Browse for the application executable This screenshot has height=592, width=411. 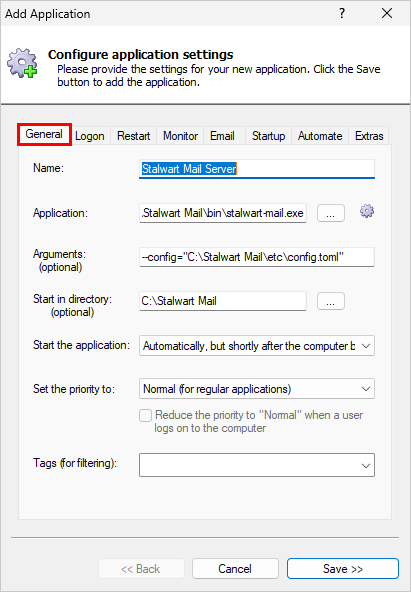click(x=331, y=213)
